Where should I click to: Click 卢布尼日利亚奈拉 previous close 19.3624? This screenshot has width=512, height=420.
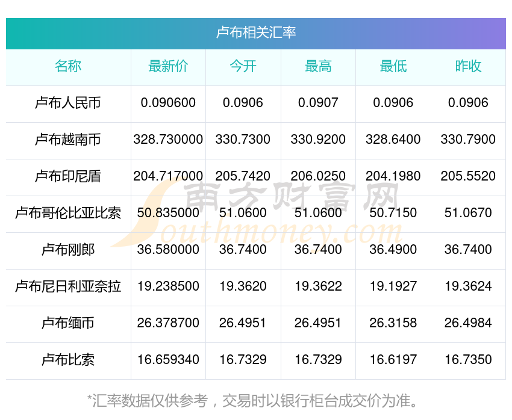click(468, 286)
